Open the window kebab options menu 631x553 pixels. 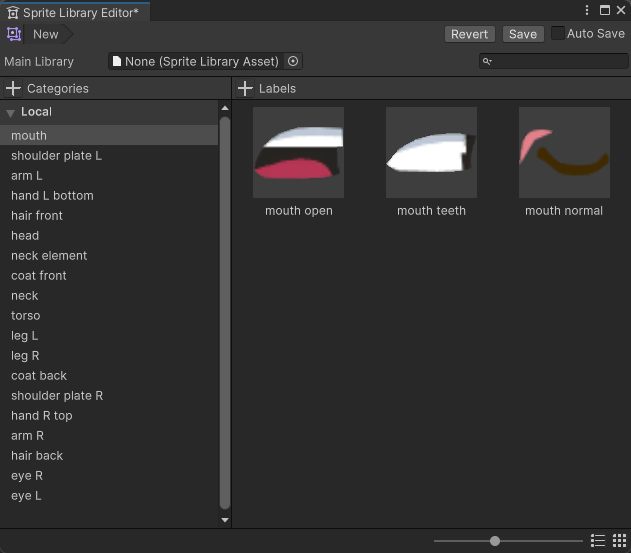588,10
